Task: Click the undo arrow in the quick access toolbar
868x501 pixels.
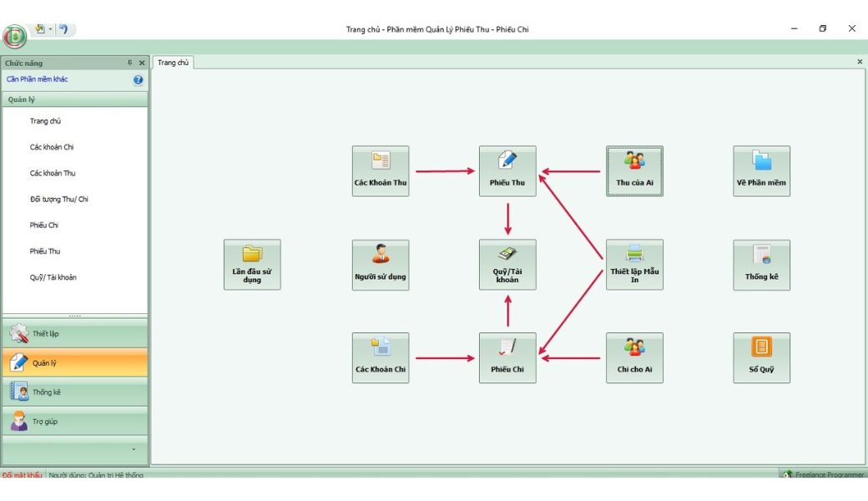Action: coord(63,28)
